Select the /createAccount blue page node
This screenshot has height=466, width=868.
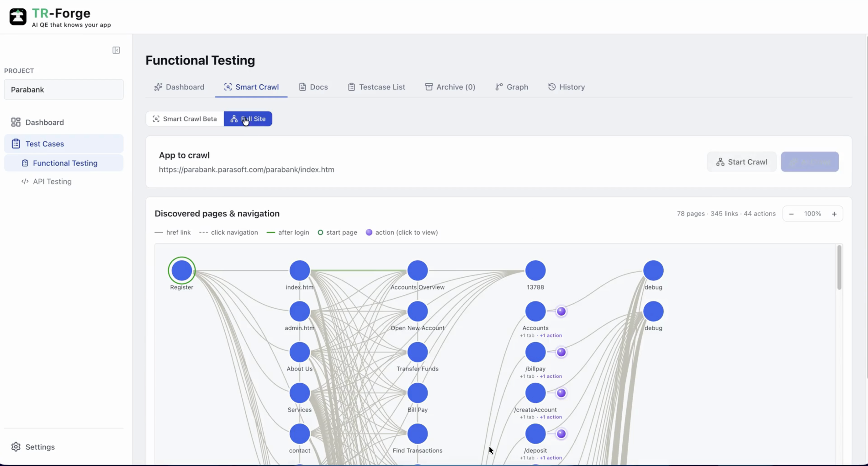click(536, 393)
